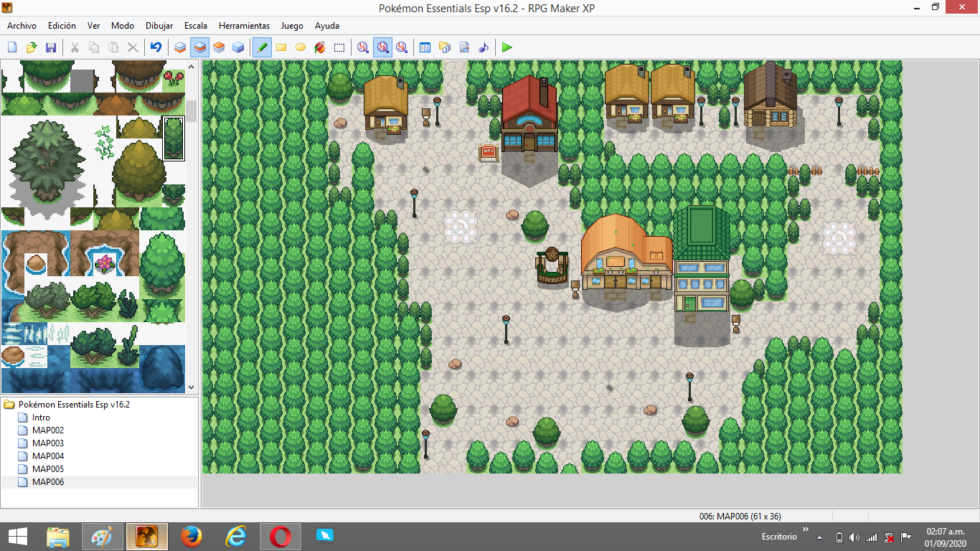Select the Rectangle drawing tool
Image resolution: width=980 pixels, height=551 pixels.
pos(281,47)
